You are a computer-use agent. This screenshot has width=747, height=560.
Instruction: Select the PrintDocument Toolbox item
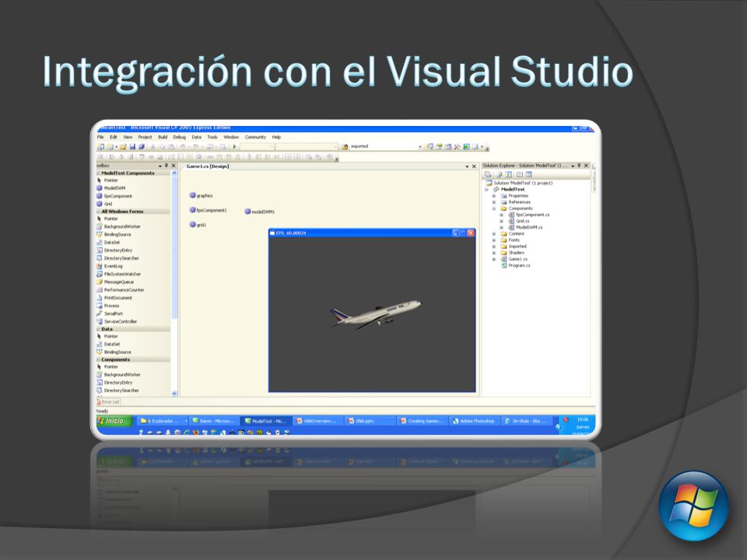coord(114,298)
